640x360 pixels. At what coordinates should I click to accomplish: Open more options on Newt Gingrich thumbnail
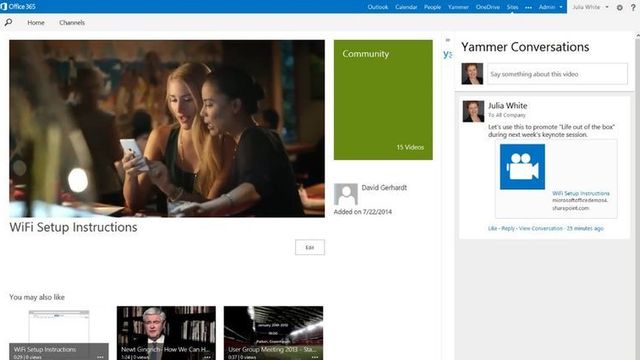tap(207, 357)
